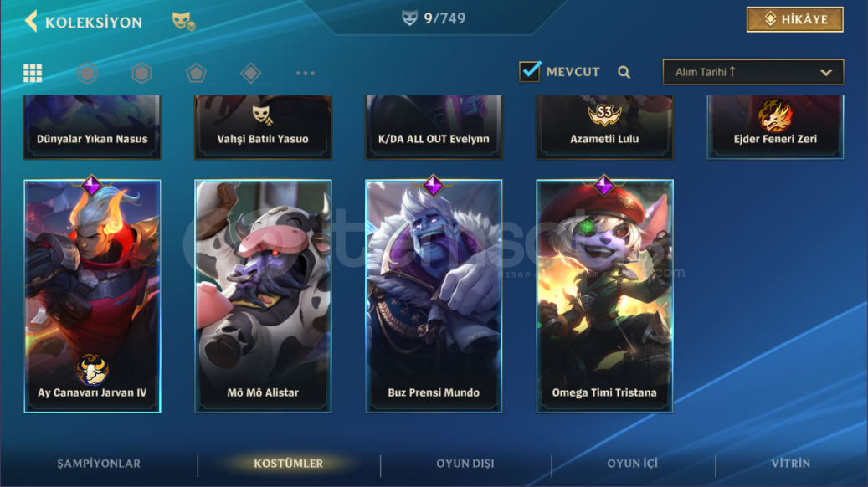This screenshot has height=487, width=868.
Task: Open the three-dots more filters icon
Action: [305, 73]
